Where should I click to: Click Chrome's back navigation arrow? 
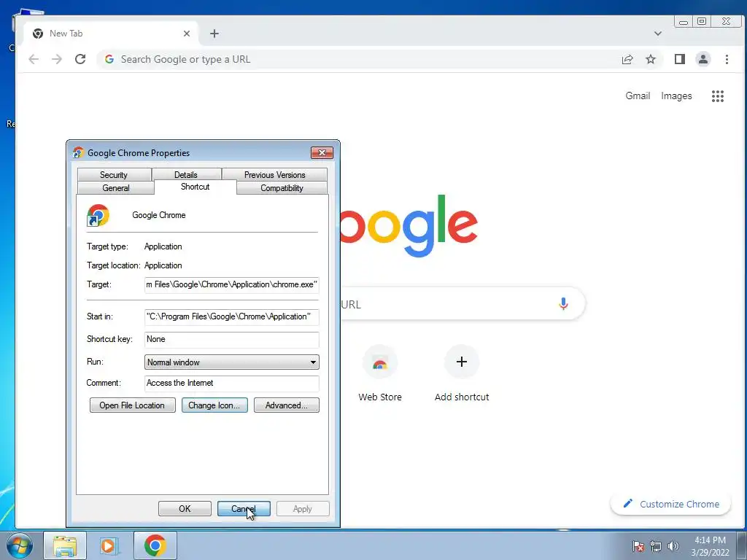(x=34, y=59)
